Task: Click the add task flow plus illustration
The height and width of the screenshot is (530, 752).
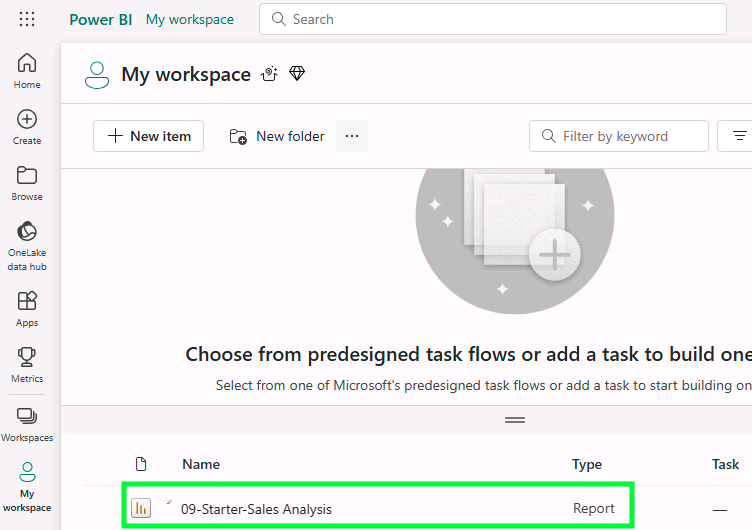Action: (x=554, y=255)
